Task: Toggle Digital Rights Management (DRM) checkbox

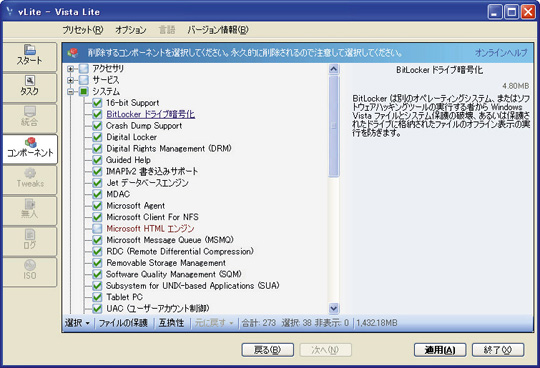Action: point(97,148)
